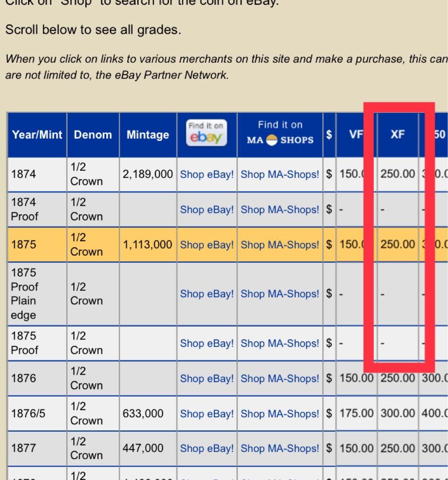Click Shop MA-Shops for 1876 coin
The height and width of the screenshot is (480, 448).
280,378
